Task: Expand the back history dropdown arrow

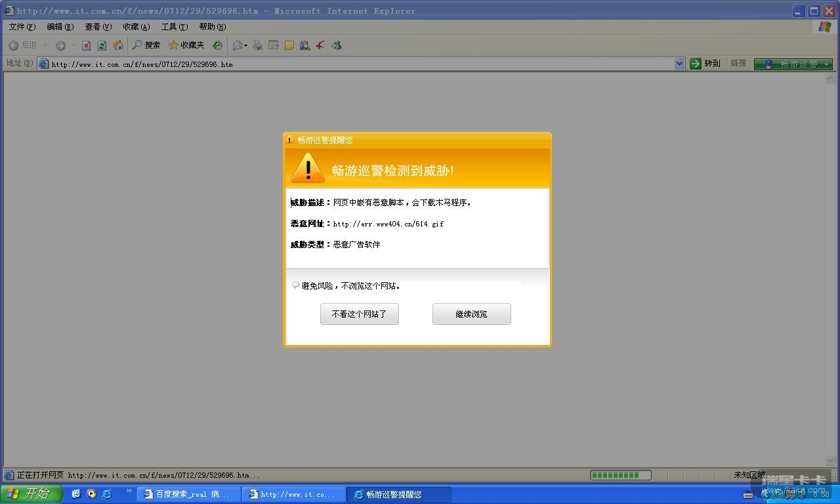Action: [x=45, y=45]
